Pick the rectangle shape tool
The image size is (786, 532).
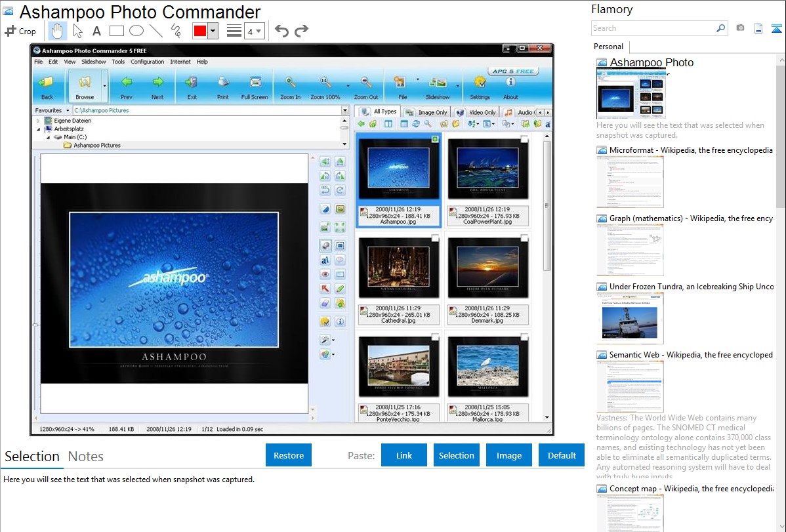click(116, 31)
